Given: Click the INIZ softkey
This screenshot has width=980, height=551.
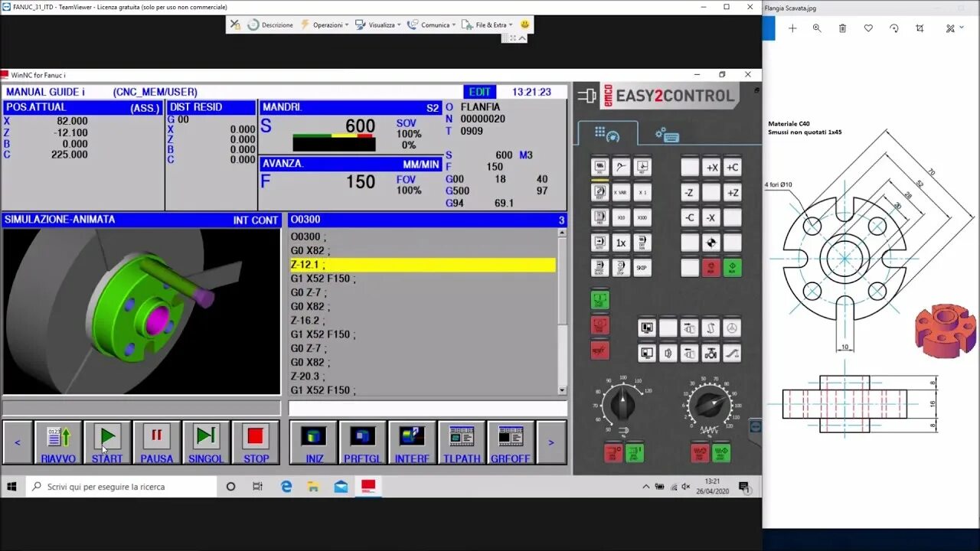Looking at the screenshot, I should click(x=314, y=443).
